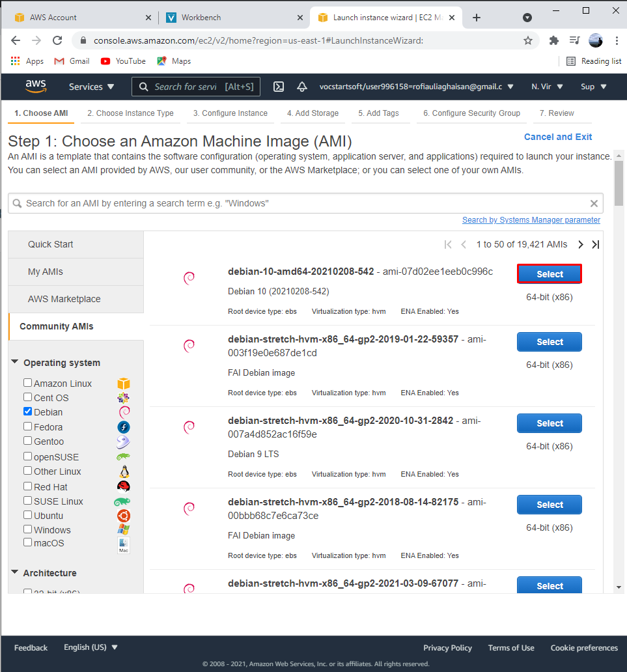Enable the Amazon Linux filter checkbox
Viewport: 627px width, 672px height.
[x=28, y=382]
